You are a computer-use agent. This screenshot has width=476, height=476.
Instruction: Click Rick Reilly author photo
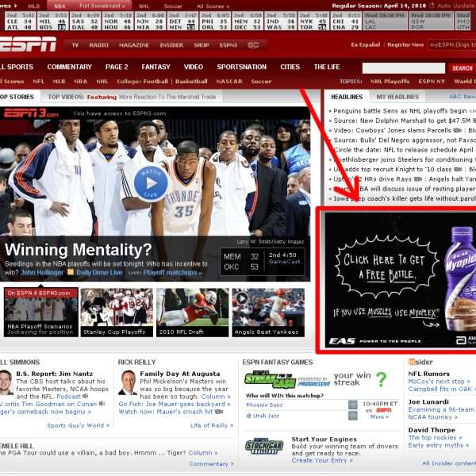coord(128,382)
